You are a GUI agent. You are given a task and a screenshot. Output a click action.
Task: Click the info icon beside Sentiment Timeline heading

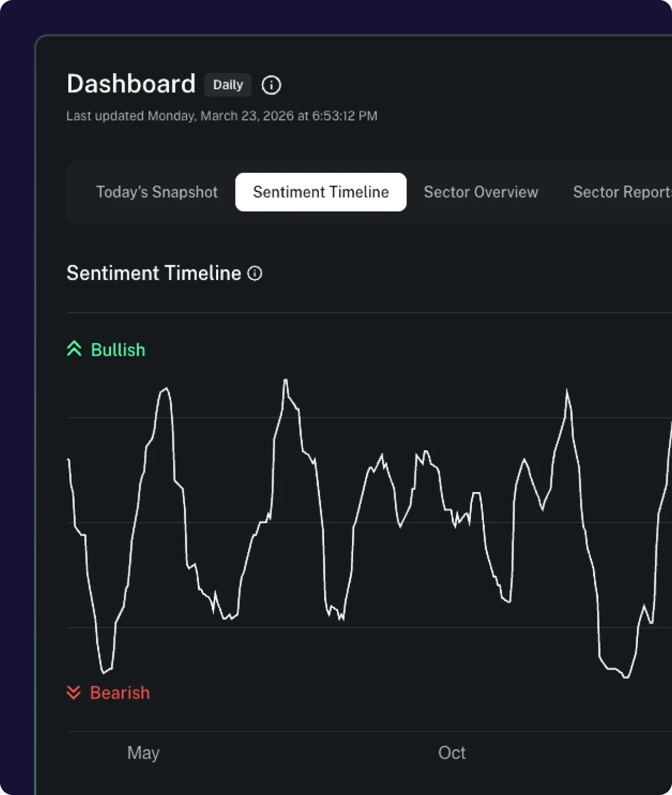point(255,273)
